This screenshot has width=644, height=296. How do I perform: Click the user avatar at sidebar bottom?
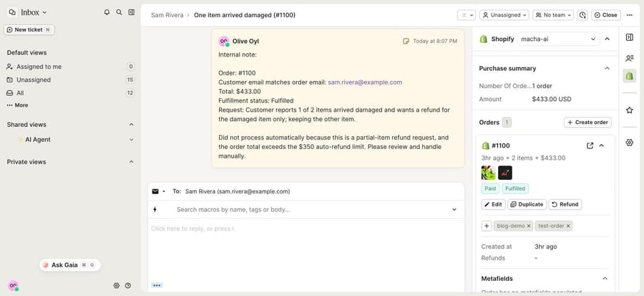[x=14, y=286]
